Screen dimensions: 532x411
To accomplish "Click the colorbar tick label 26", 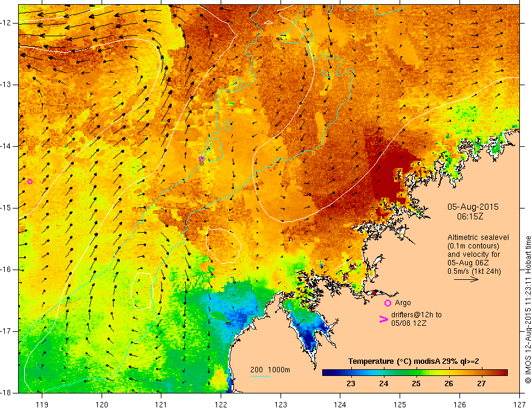I will [x=449, y=384].
